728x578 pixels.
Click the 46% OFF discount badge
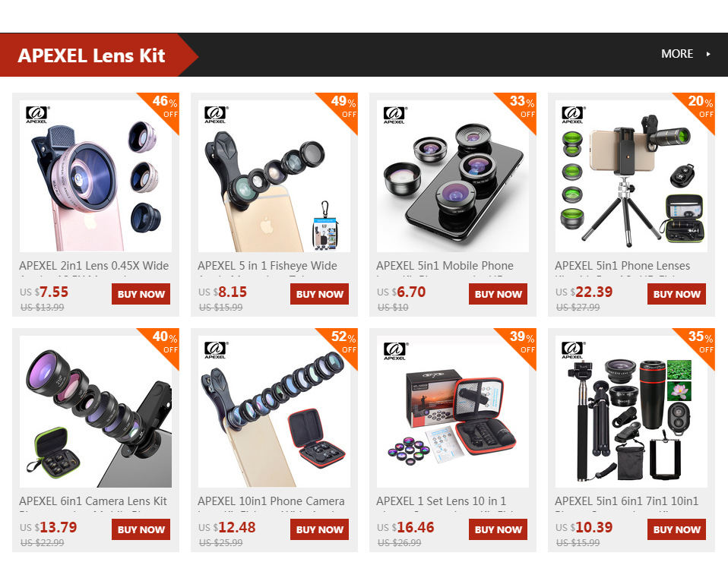[163, 108]
